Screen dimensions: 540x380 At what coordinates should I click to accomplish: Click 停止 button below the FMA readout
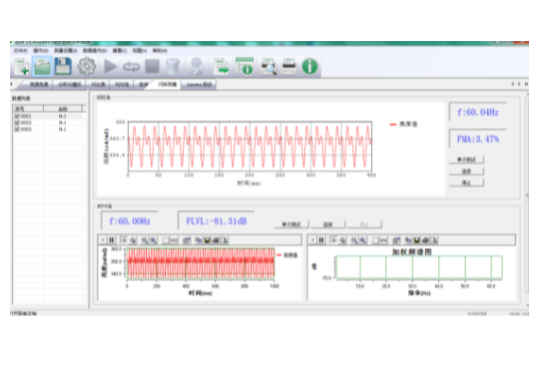(466, 183)
